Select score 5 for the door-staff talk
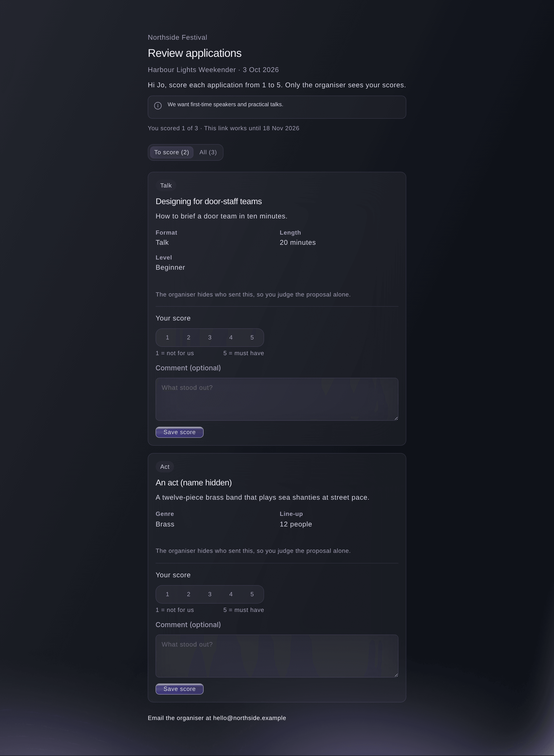554x756 pixels. pos(252,337)
